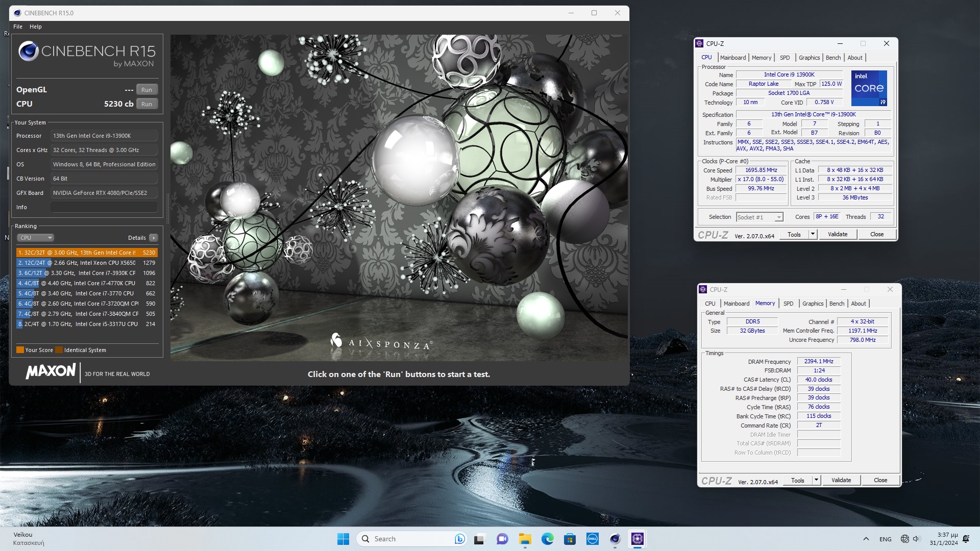Click the Info input field
Viewport: 980px width, 551px height.
[104, 207]
